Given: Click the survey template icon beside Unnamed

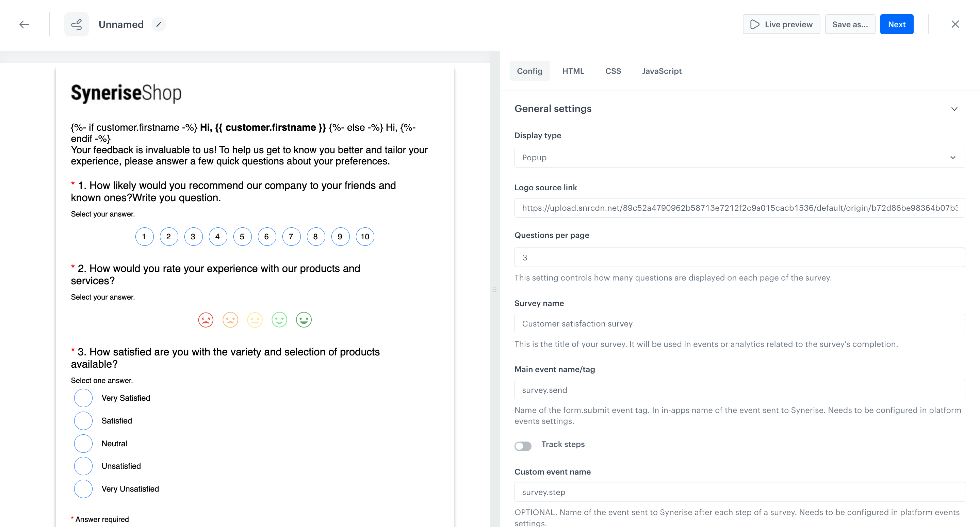Looking at the screenshot, I should [x=77, y=25].
